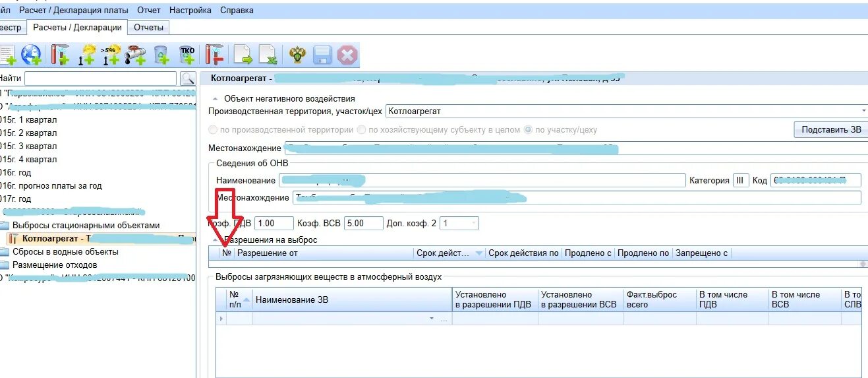Select radio по участку/цеху
This screenshot has height=378, width=868.
(x=528, y=130)
